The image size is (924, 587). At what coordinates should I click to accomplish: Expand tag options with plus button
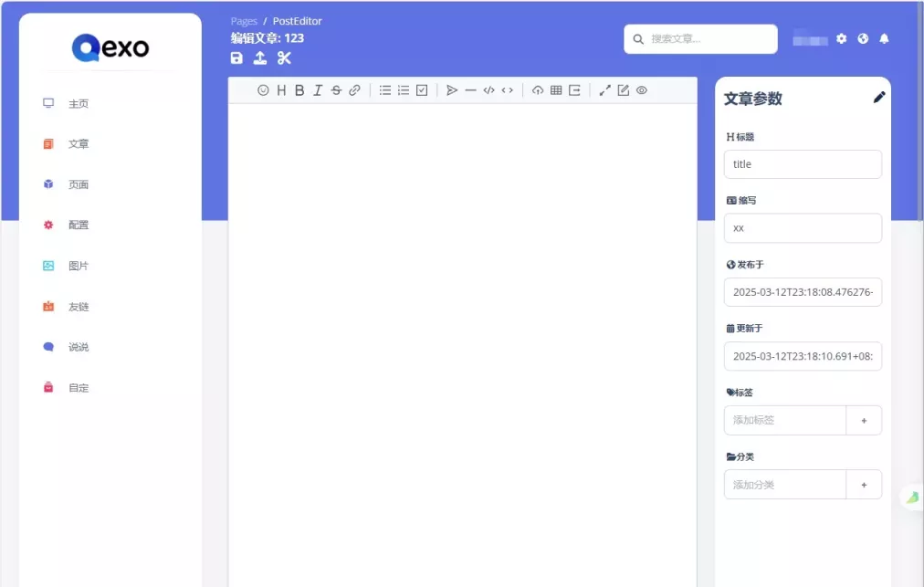coord(864,421)
